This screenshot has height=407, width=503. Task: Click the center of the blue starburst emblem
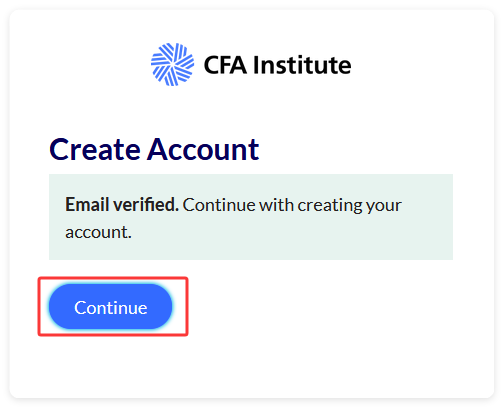click(172, 64)
